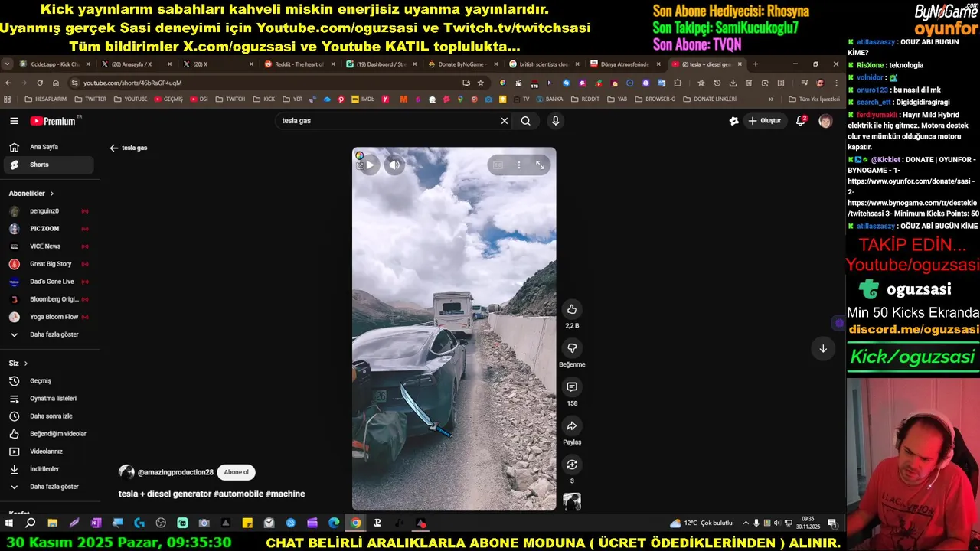
Task: Start voice search with microphone
Action: point(556,121)
